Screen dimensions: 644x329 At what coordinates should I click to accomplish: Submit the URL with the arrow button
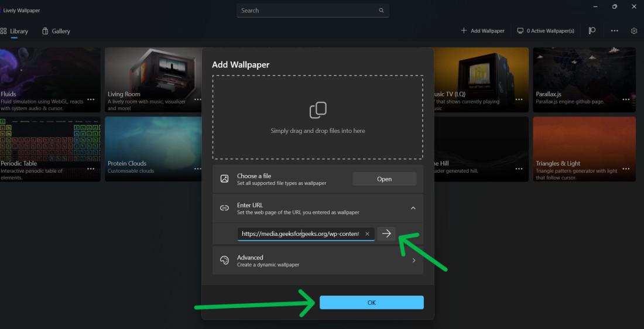click(386, 234)
